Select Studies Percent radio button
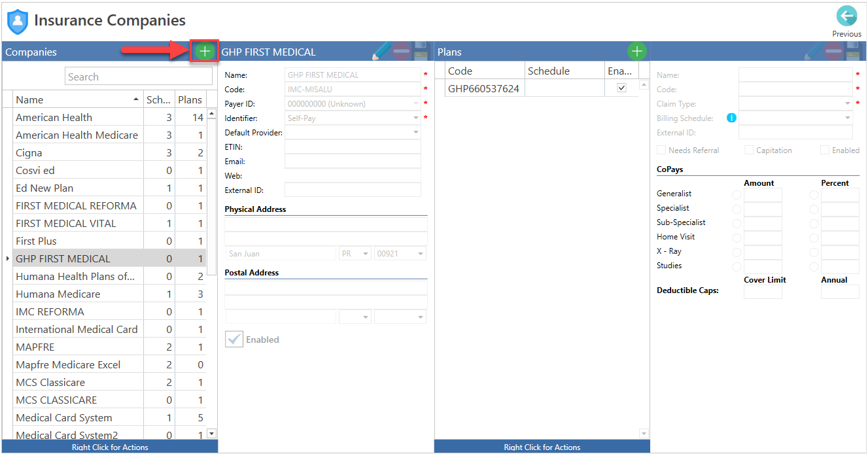 point(814,267)
